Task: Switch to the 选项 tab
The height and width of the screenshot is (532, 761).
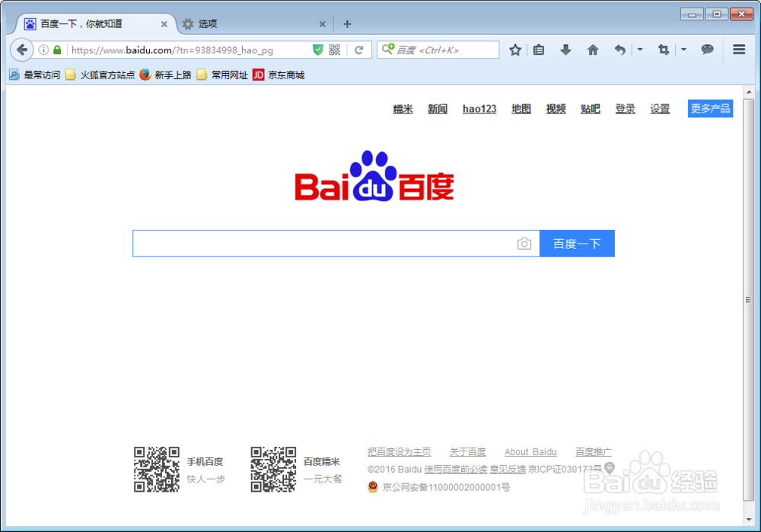Action: click(255, 24)
